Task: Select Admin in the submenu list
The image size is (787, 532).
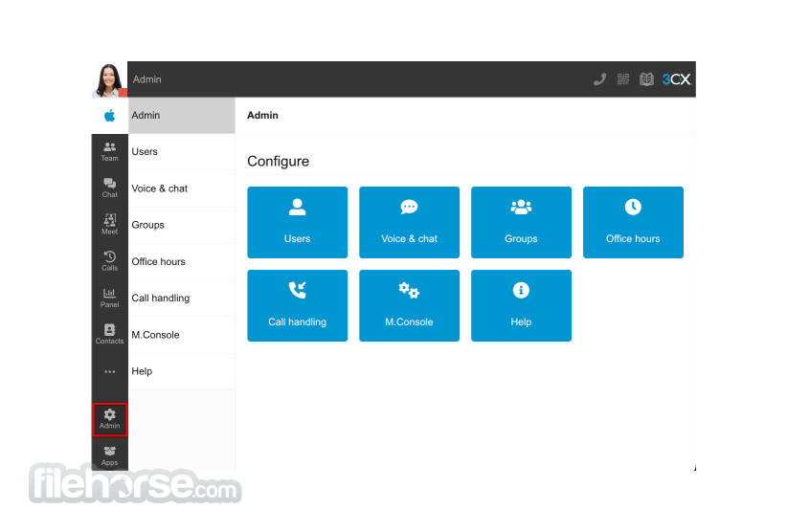Action: (x=182, y=116)
